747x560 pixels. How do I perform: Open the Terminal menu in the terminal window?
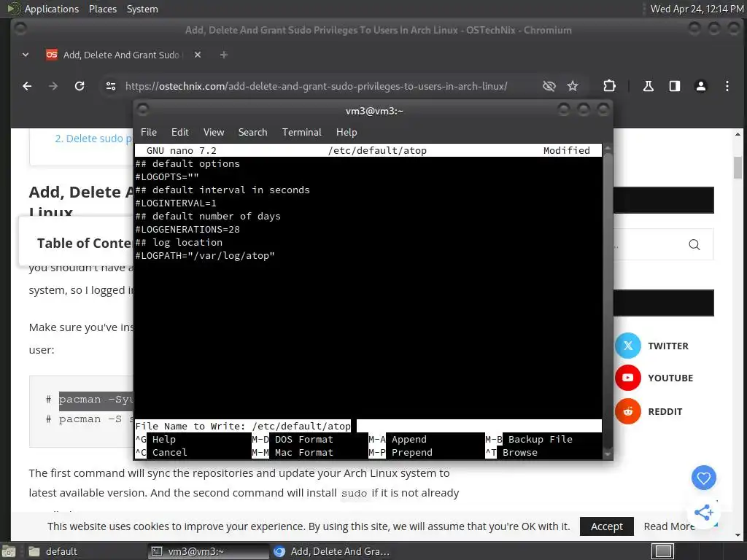(x=301, y=133)
